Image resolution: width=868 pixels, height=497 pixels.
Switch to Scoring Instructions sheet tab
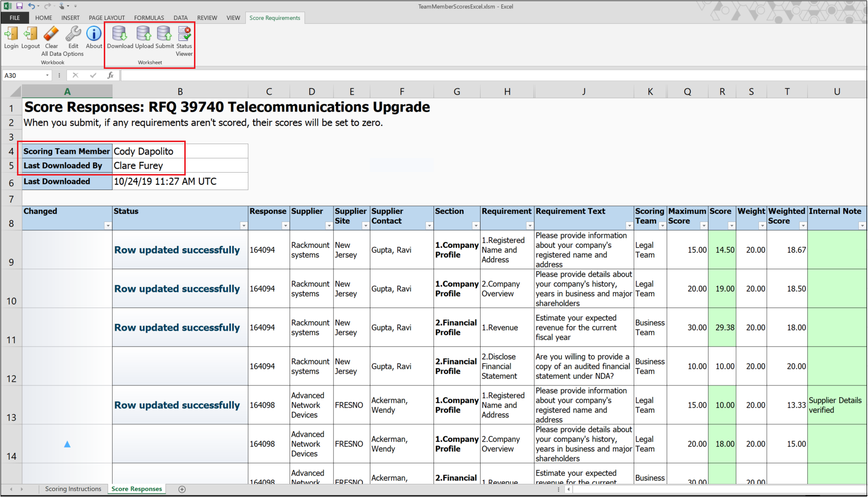[x=73, y=489]
